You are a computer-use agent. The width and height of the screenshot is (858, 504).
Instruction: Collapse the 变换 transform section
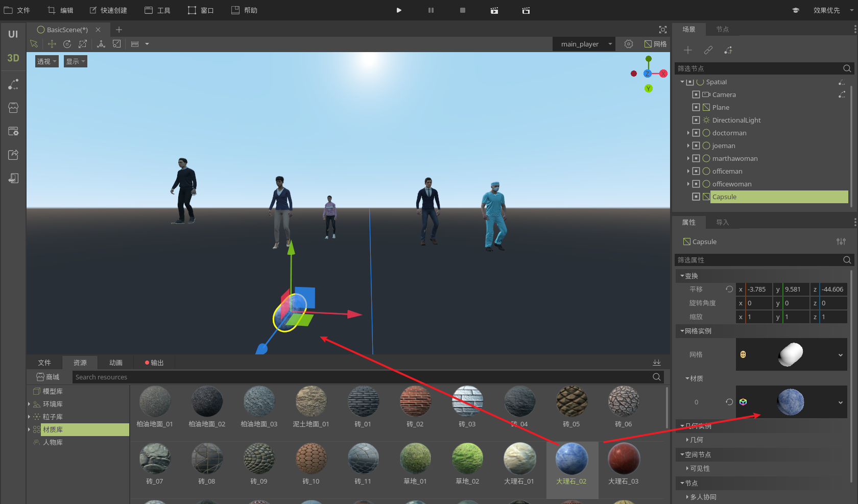pyautogui.click(x=682, y=276)
